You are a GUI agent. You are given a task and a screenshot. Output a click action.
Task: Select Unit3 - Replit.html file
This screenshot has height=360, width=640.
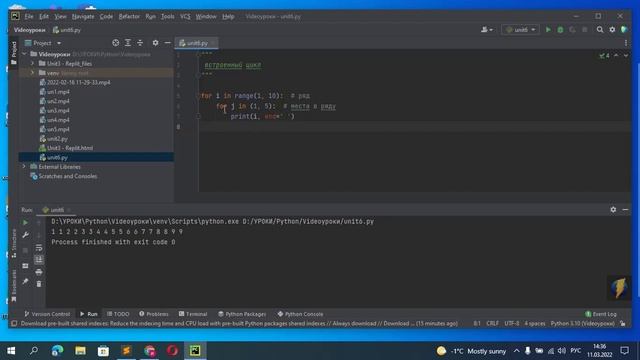[x=66, y=148]
